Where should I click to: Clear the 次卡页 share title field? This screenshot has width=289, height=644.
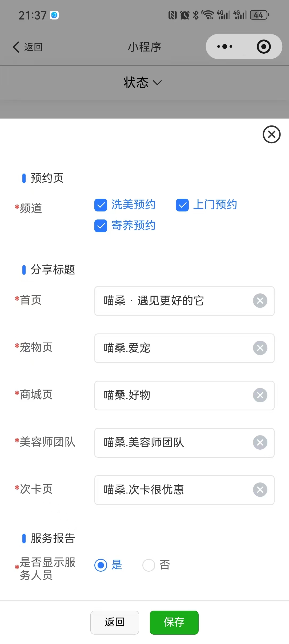(260, 490)
